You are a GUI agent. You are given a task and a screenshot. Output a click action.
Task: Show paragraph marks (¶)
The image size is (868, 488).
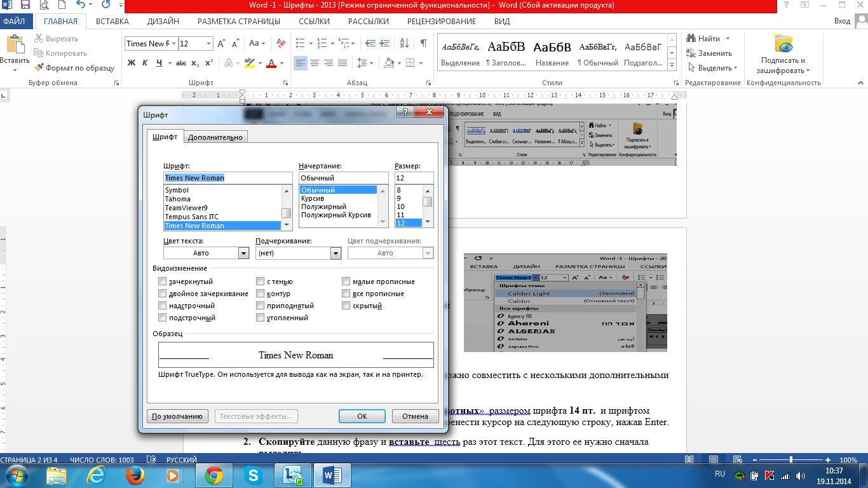pos(423,43)
